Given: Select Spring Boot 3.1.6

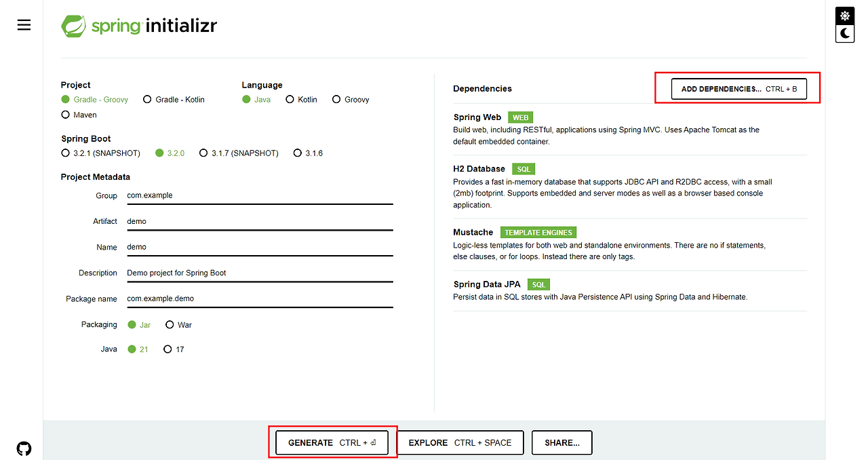Looking at the screenshot, I should (308, 153).
